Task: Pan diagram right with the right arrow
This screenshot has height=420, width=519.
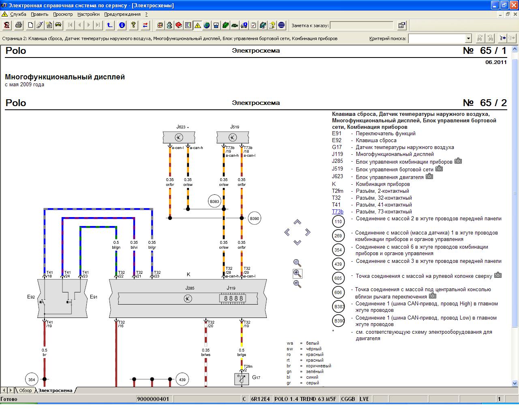Action: click(x=308, y=232)
